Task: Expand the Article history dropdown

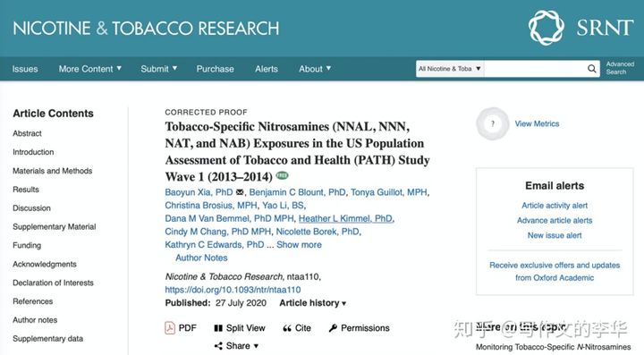Action: pos(313,303)
